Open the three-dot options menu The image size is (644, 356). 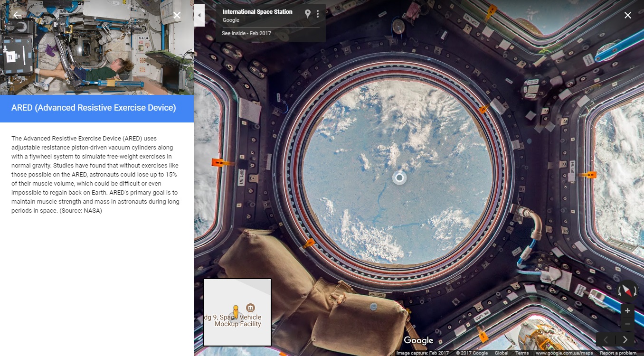pos(318,14)
